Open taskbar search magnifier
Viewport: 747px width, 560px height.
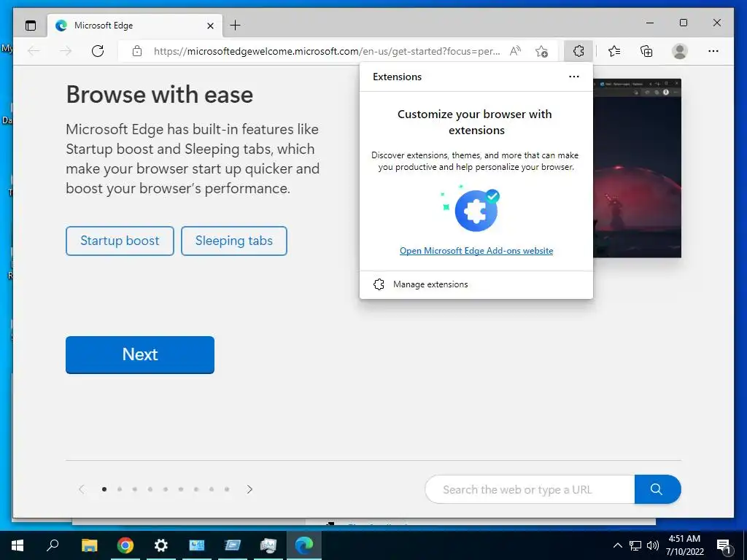pyautogui.click(x=53, y=545)
